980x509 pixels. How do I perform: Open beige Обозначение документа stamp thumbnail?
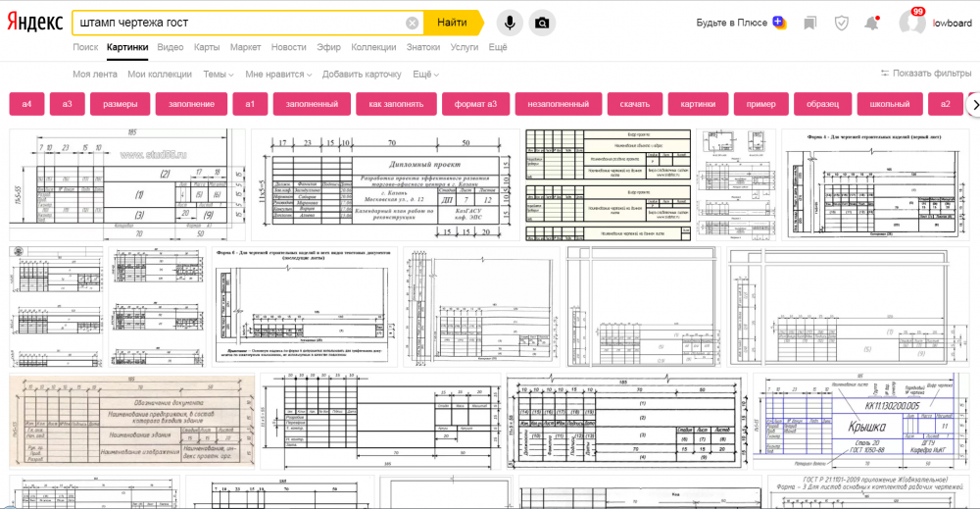[x=132, y=422]
